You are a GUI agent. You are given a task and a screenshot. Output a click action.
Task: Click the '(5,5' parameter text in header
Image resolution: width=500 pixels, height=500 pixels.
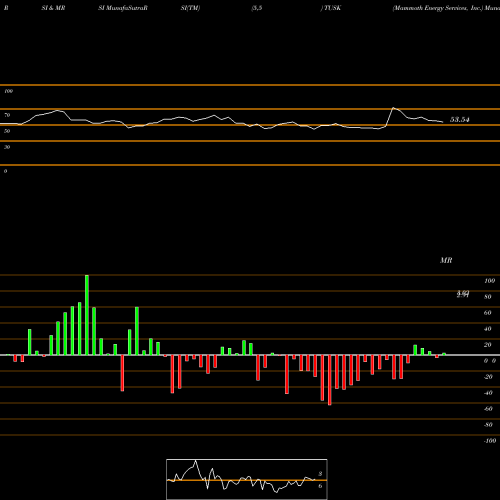click(x=257, y=8)
